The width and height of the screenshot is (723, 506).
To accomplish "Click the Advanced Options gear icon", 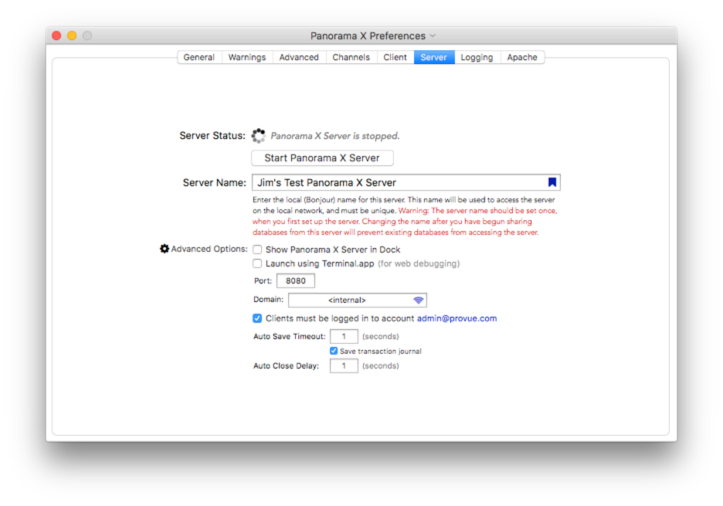I will click(165, 249).
